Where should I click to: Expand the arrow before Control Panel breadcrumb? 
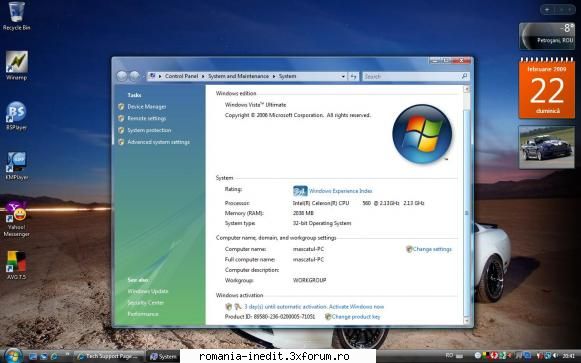(x=160, y=76)
